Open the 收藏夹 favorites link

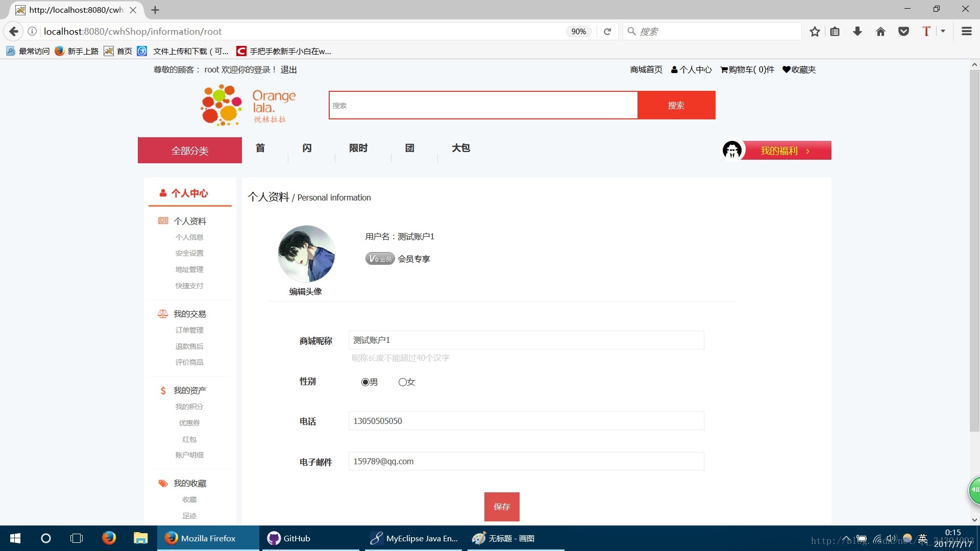pos(799,70)
